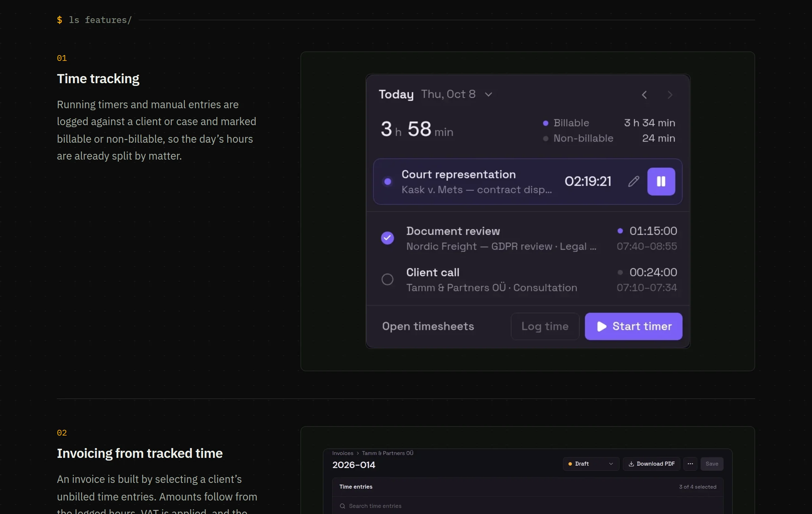Open the three-dots invoice options menu
The height and width of the screenshot is (514, 812).
tap(690, 464)
